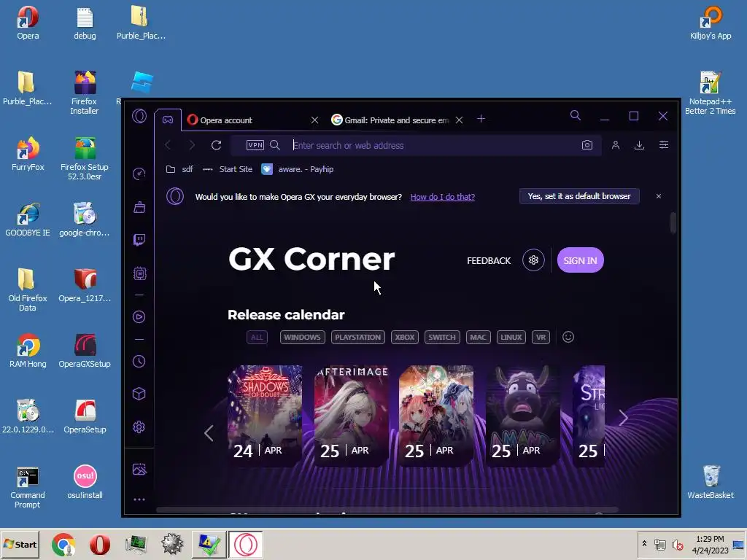
Task: Open Easy Setup sliders icon
Action: (664, 145)
